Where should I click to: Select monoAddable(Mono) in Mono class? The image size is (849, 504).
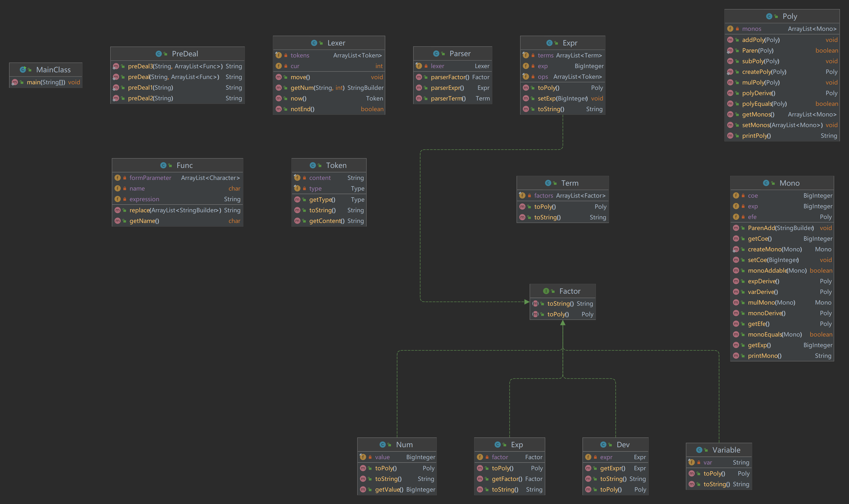pyautogui.click(x=782, y=271)
